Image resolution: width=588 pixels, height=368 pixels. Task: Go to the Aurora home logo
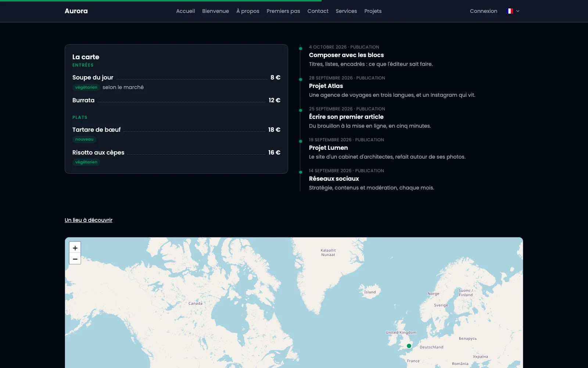(x=76, y=11)
